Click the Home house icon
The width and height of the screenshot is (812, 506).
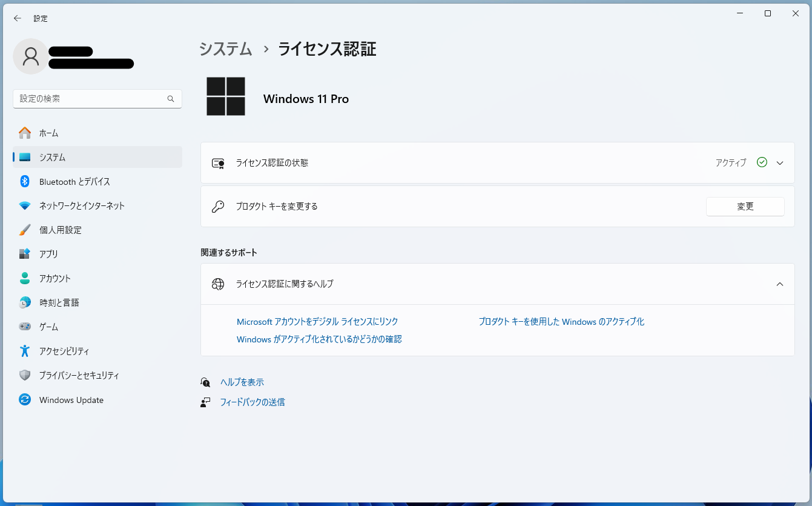pos(25,133)
